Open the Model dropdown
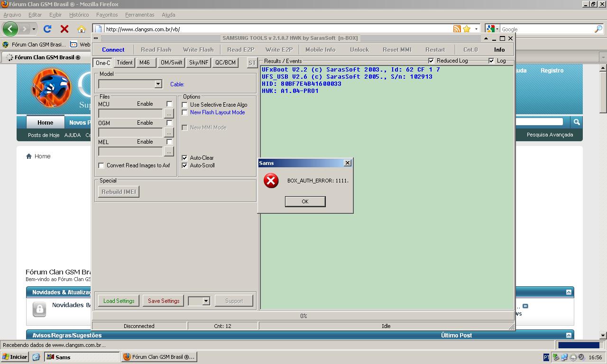This screenshot has height=364, width=607. click(x=158, y=84)
